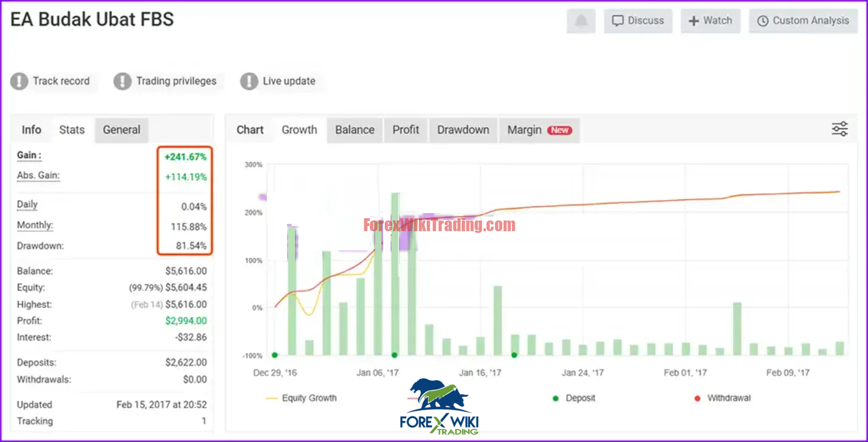Click the Feb 09, '17 axis date
The height and width of the screenshot is (442, 868).
tap(788, 372)
